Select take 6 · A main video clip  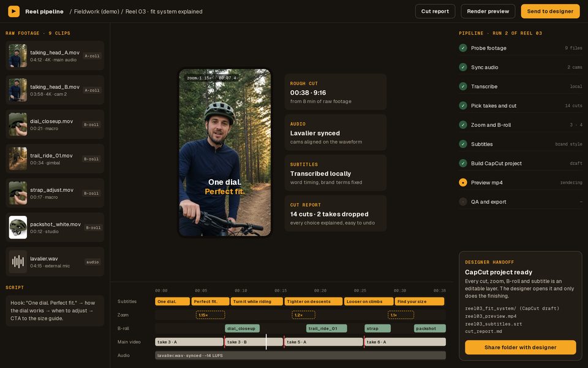(405, 342)
